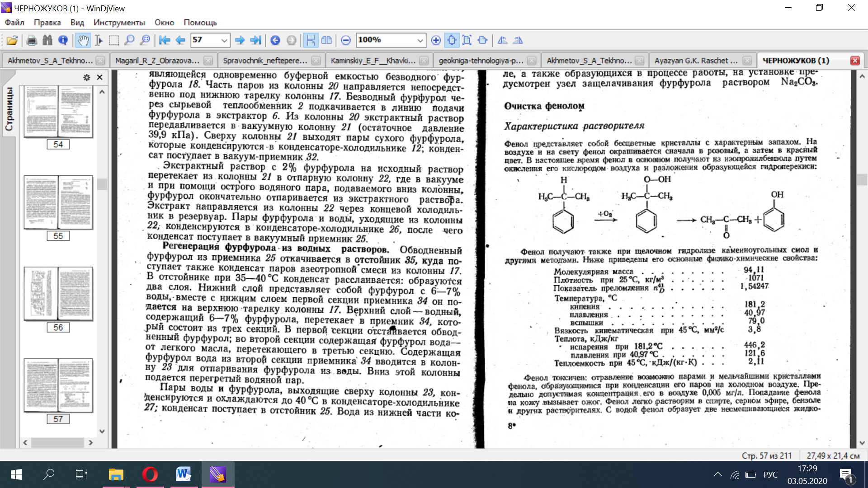Click the zoom out minus icon
Viewport: 868px width, 488px height.
pos(346,41)
